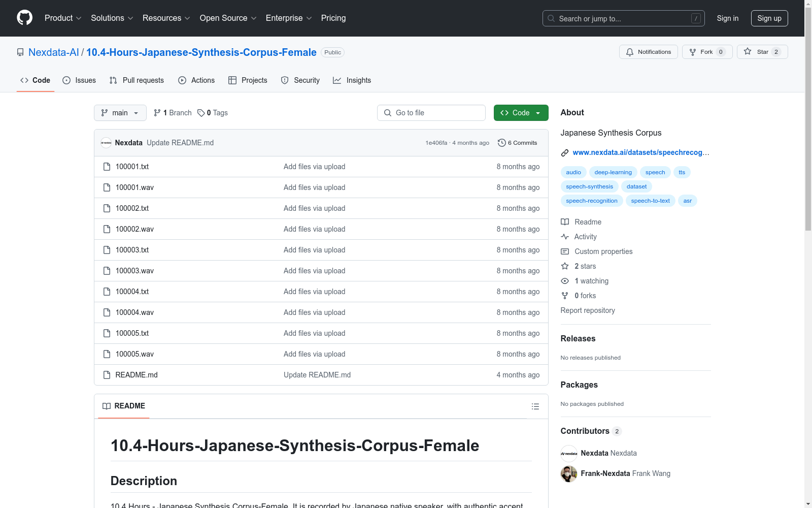Click the Releases heading link
This screenshot has width=812, height=508.
578,338
